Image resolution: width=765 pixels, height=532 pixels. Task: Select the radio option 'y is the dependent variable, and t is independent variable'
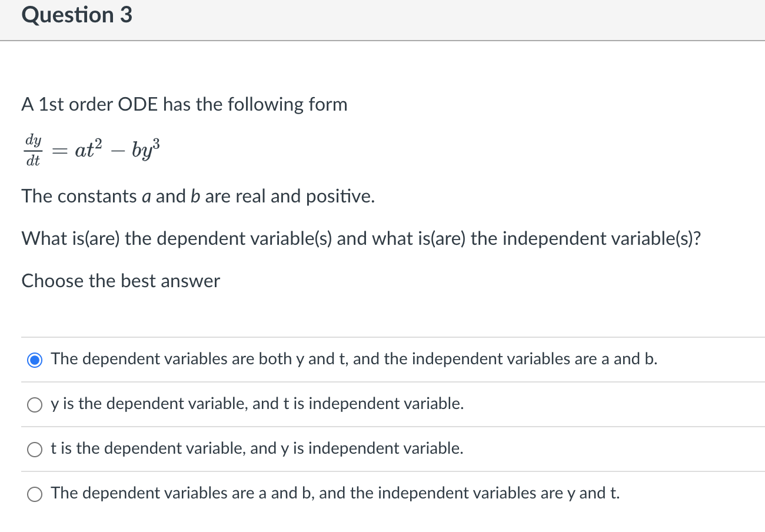(x=34, y=404)
